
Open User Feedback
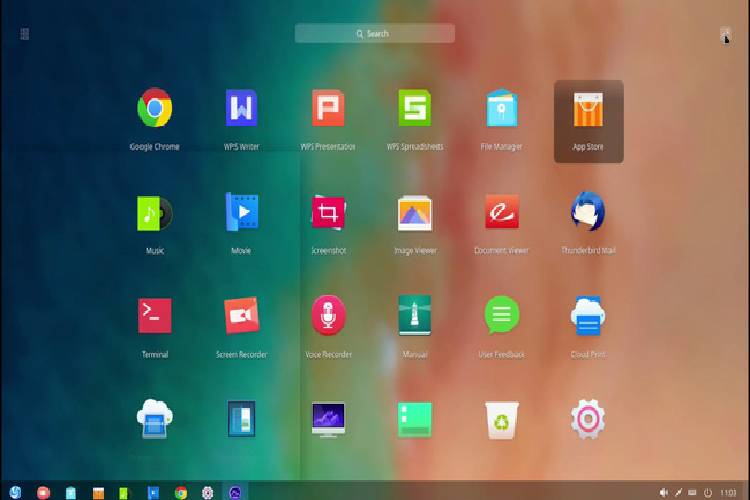coord(501,315)
